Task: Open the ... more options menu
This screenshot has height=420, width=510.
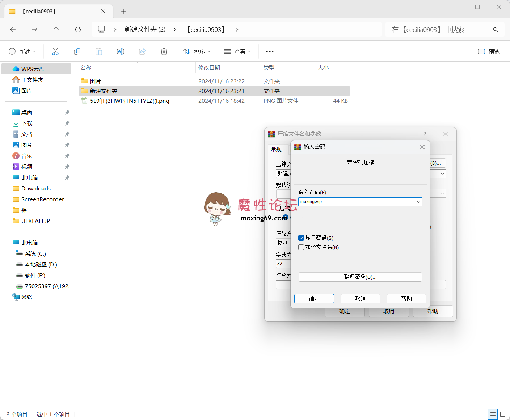Action: click(x=269, y=51)
